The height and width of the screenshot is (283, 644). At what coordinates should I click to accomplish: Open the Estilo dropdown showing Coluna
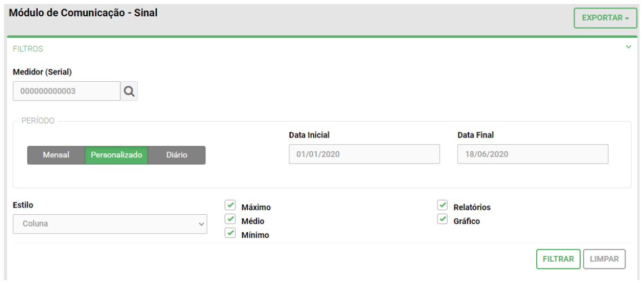(110, 224)
